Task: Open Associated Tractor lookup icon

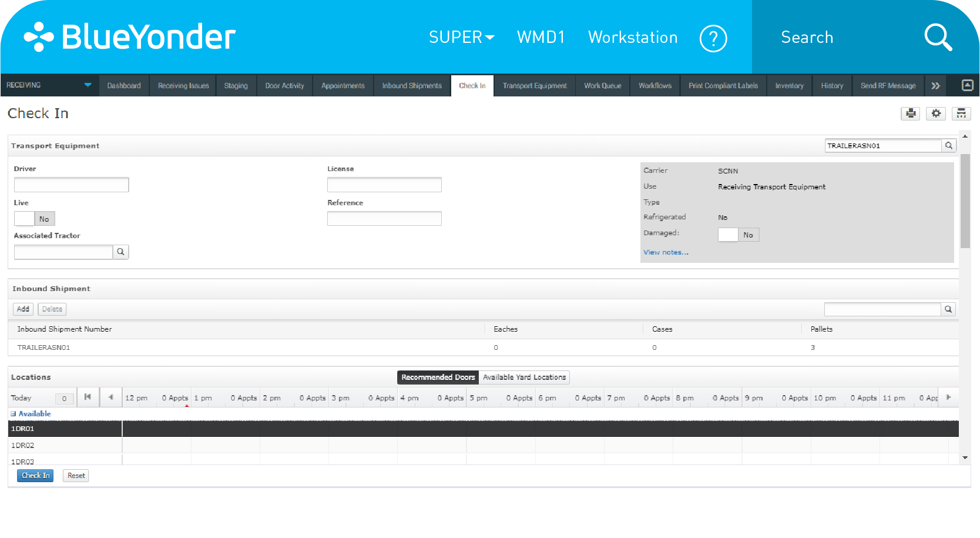Action: coord(120,252)
